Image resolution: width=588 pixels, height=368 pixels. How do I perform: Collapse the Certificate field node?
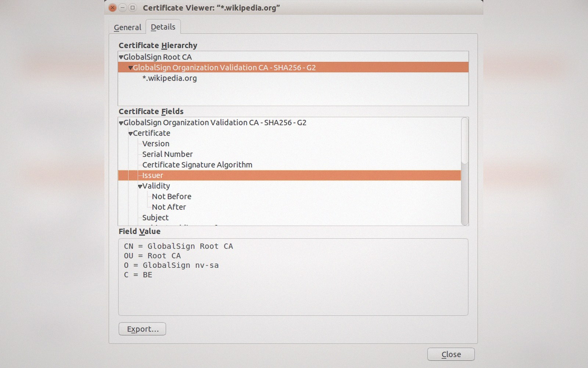coord(130,134)
